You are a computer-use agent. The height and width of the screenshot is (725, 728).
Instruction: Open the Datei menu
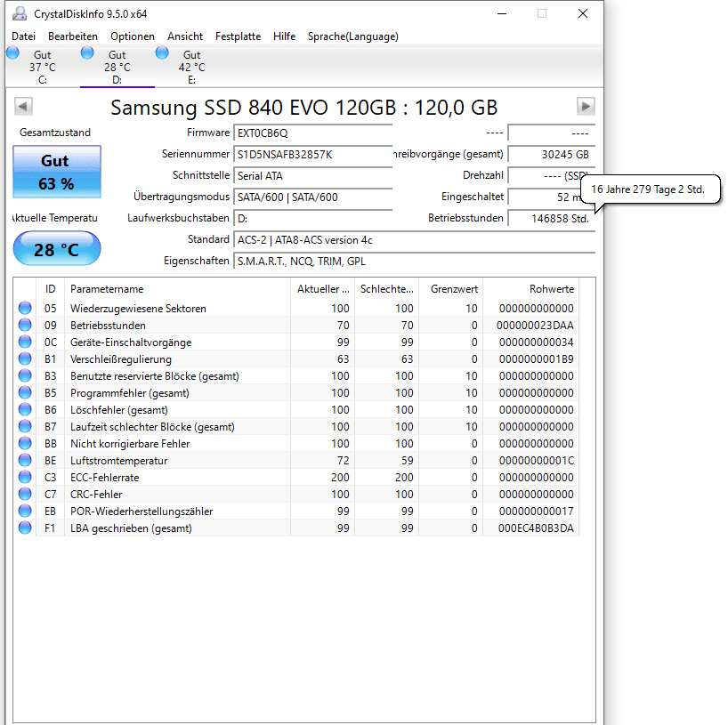[x=23, y=36]
